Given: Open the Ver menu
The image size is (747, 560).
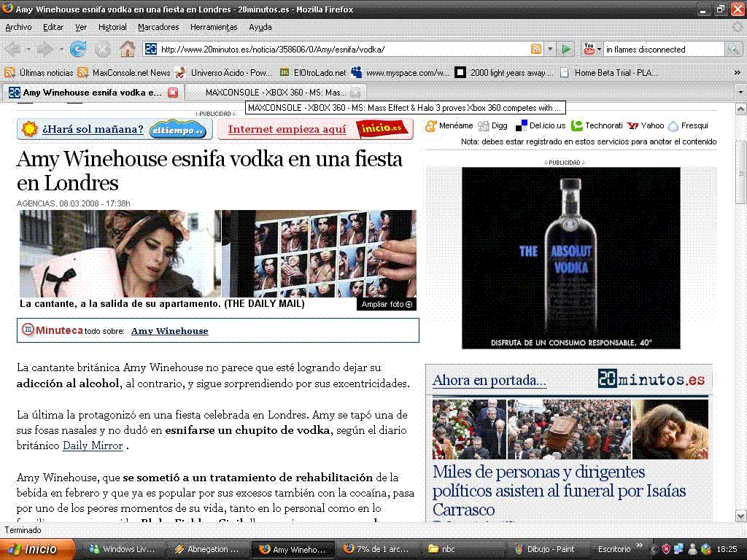Looking at the screenshot, I should coord(80,27).
